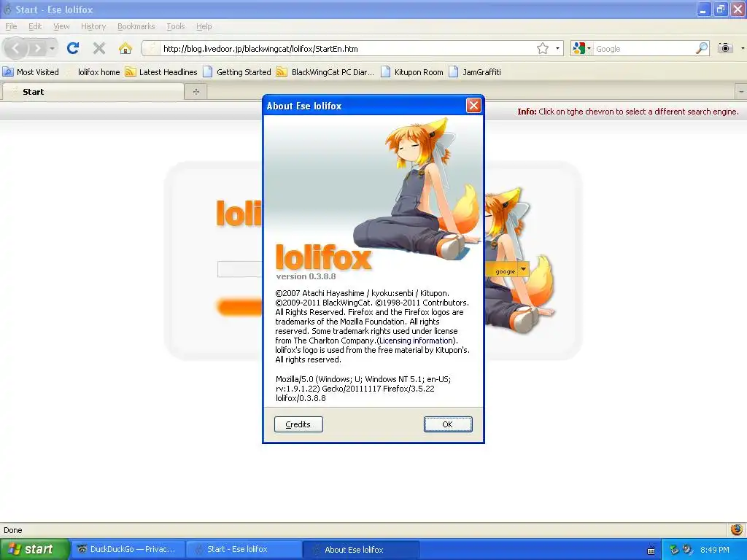Click the start page search text field
Image resolution: width=747 pixels, height=560 pixels.
click(240, 269)
